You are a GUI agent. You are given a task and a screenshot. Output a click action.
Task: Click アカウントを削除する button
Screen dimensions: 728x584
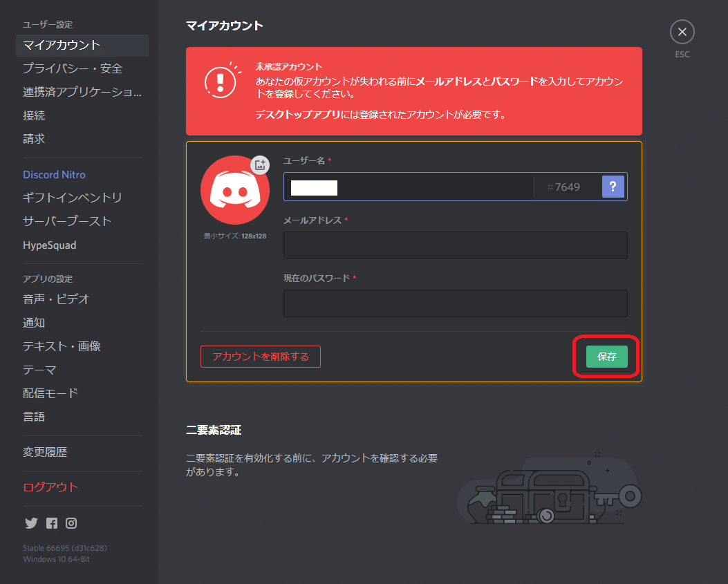point(261,357)
